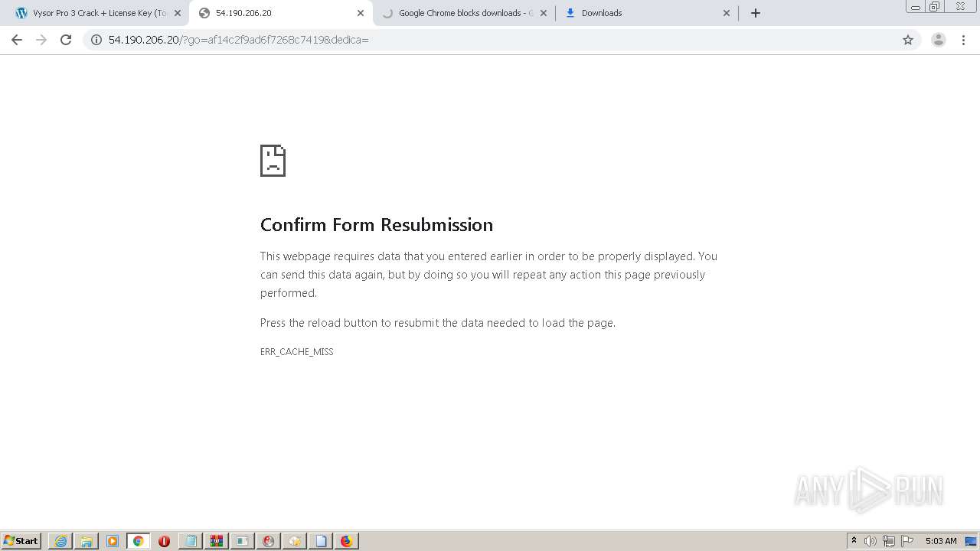Launch Firefox from the taskbar
The image size is (980, 551).
click(346, 541)
